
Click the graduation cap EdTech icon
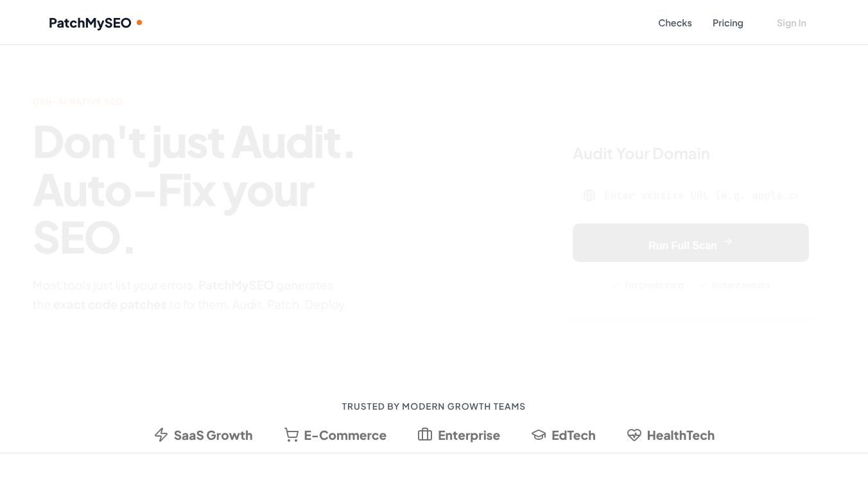coord(539,435)
